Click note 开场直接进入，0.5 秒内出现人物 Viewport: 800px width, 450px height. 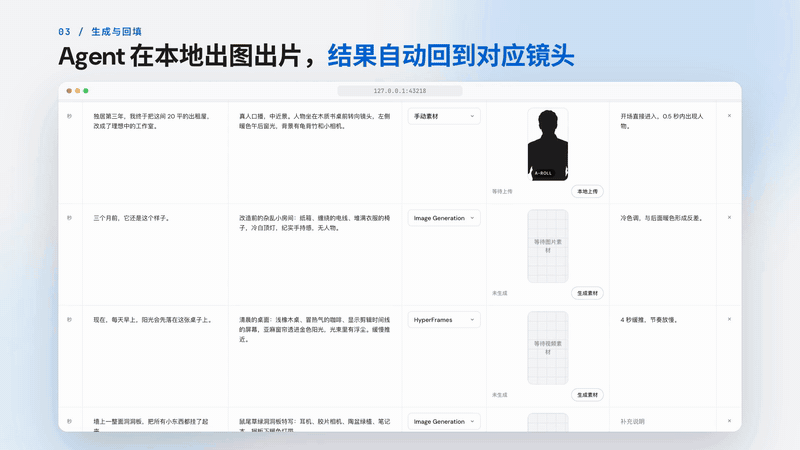pos(662,121)
